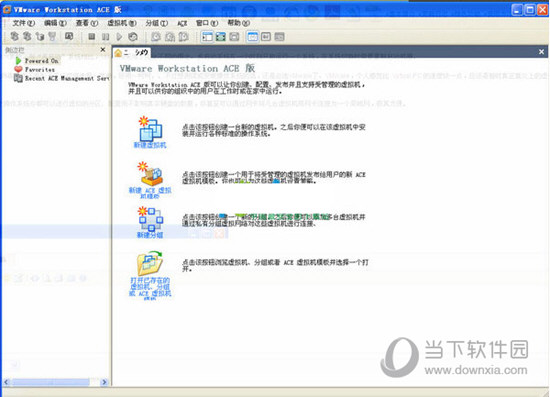Image resolution: width=550 pixels, height=397 pixels.
Task: Click the first ACE toolbar icon
Action: click(x=15, y=36)
